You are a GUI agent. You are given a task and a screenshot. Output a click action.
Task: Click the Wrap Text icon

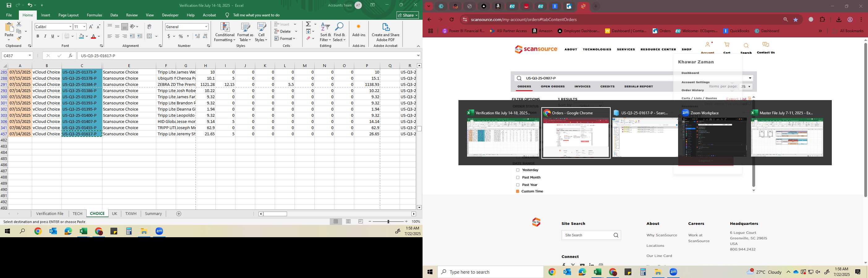(x=149, y=27)
